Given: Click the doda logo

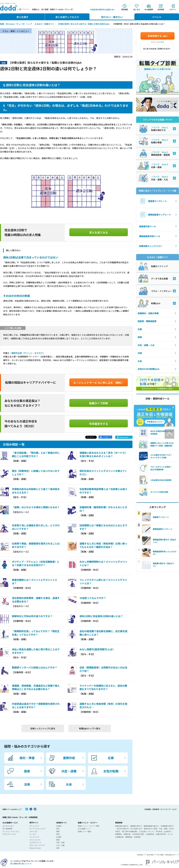Looking at the screenshot, I should click(9, 8).
